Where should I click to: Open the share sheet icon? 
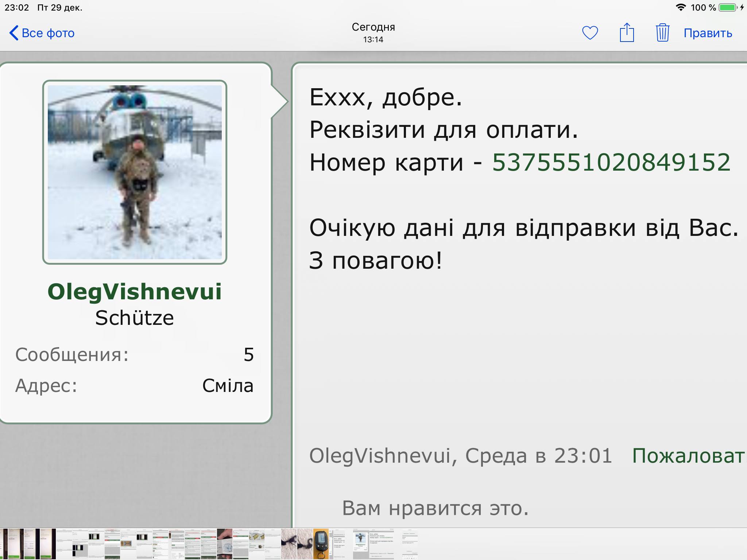point(627,33)
